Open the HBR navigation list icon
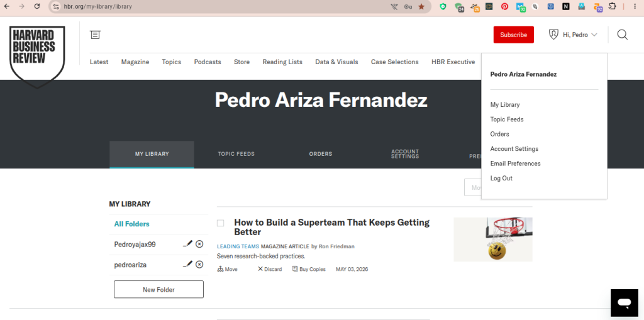The image size is (644, 320). point(96,35)
